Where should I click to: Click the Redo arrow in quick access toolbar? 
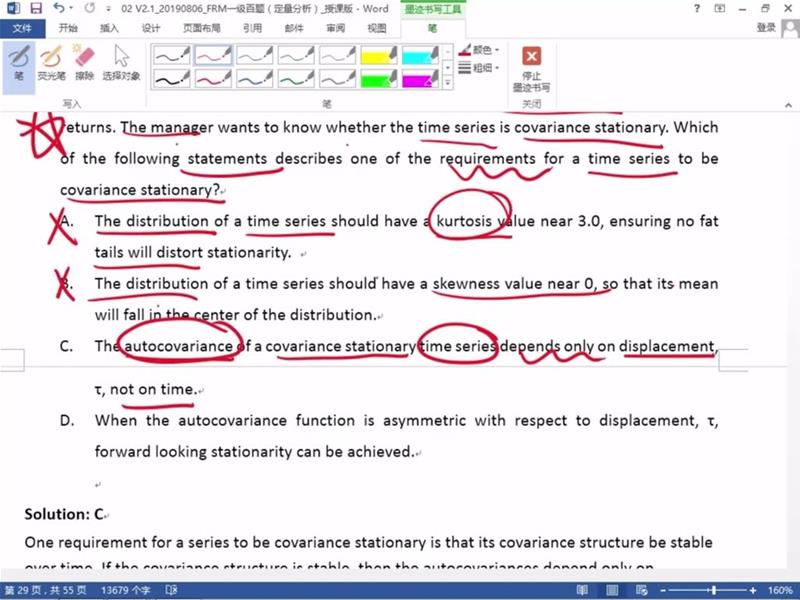tap(90, 8)
